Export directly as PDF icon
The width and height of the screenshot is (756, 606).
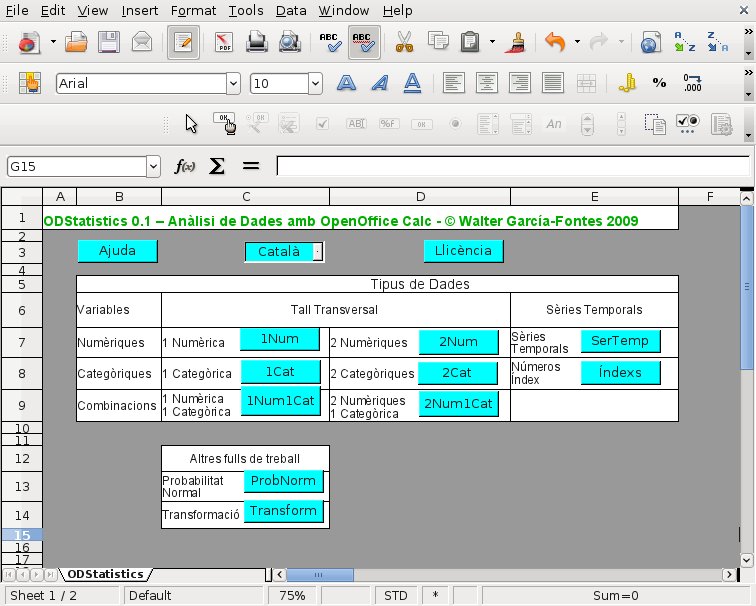coord(224,42)
